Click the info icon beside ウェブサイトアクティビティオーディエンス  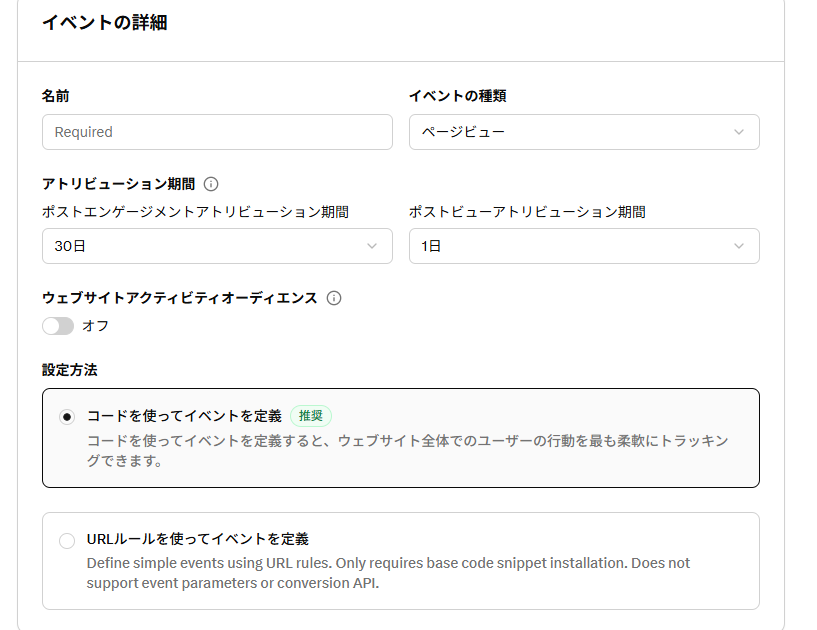coord(334,298)
